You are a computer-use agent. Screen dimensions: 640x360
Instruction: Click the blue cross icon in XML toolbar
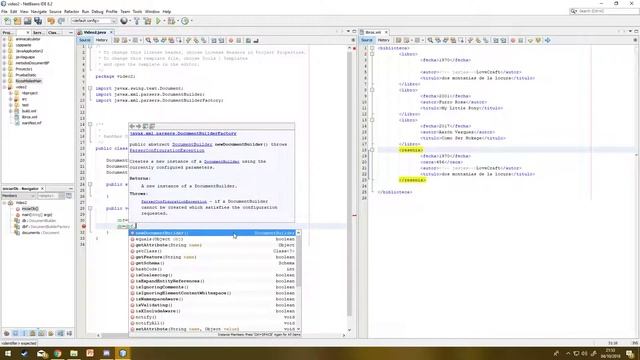point(548,40)
